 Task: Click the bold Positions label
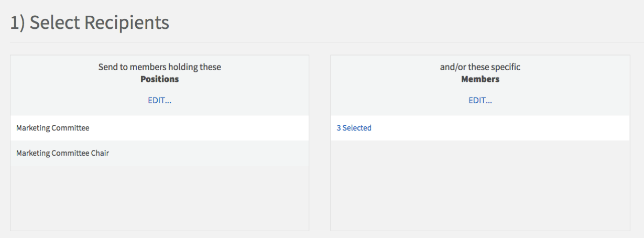[x=159, y=79]
